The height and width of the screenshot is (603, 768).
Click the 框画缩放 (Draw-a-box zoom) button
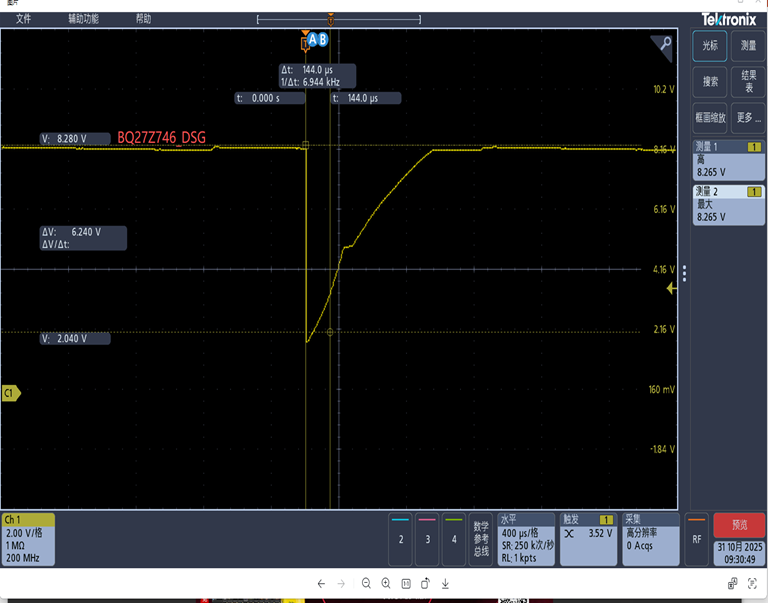click(710, 118)
